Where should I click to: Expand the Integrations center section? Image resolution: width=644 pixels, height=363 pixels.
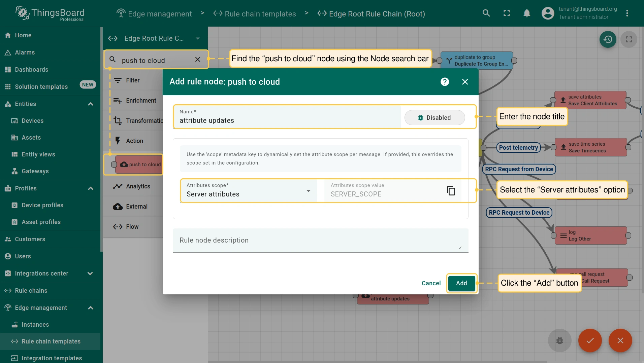coord(90,274)
